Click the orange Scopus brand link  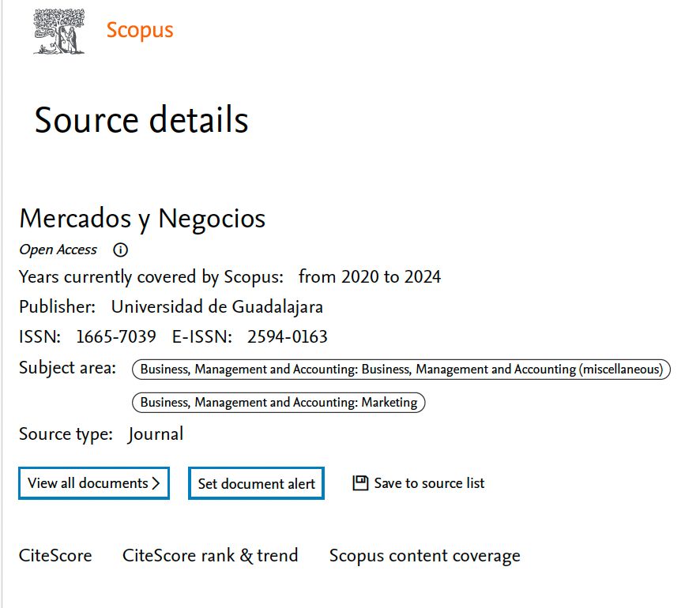(140, 31)
